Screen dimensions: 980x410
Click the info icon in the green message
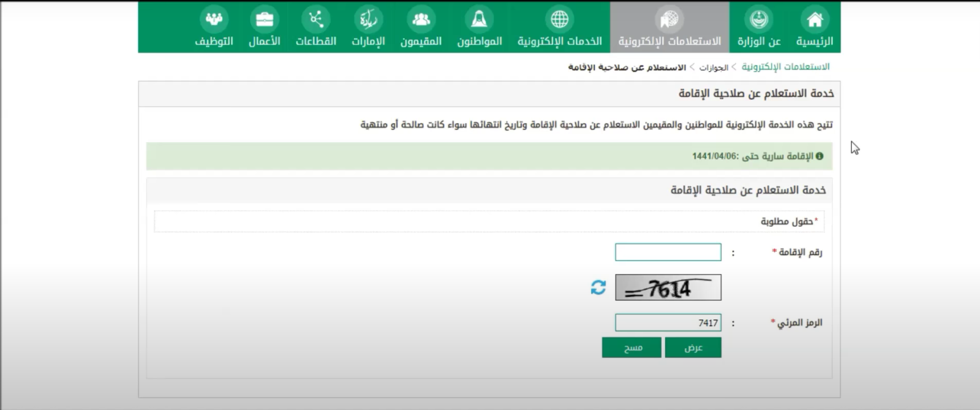pyautogui.click(x=820, y=156)
